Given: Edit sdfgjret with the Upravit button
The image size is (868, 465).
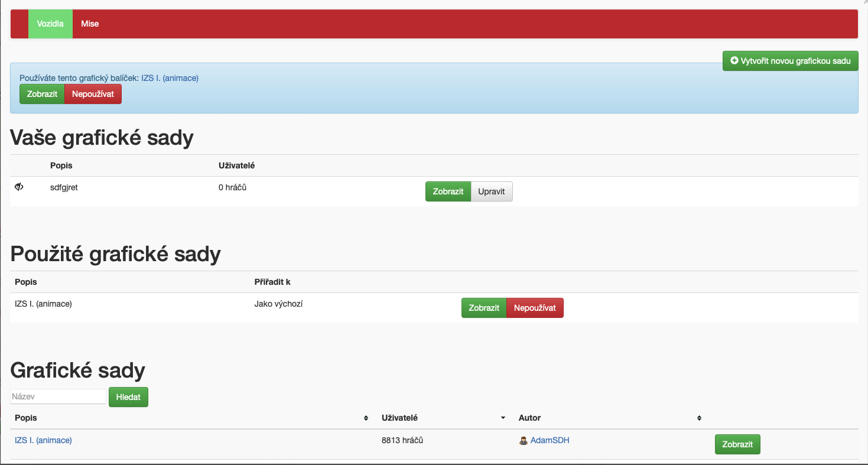Looking at the screenshot, I should pyautogui.click(x=491, y=191).
